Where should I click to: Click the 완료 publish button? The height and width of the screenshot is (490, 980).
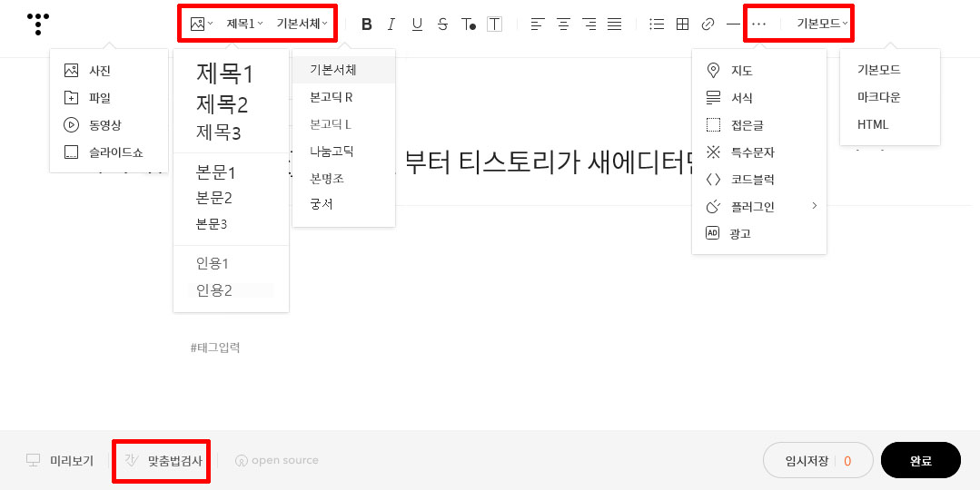tap(921, 461)
